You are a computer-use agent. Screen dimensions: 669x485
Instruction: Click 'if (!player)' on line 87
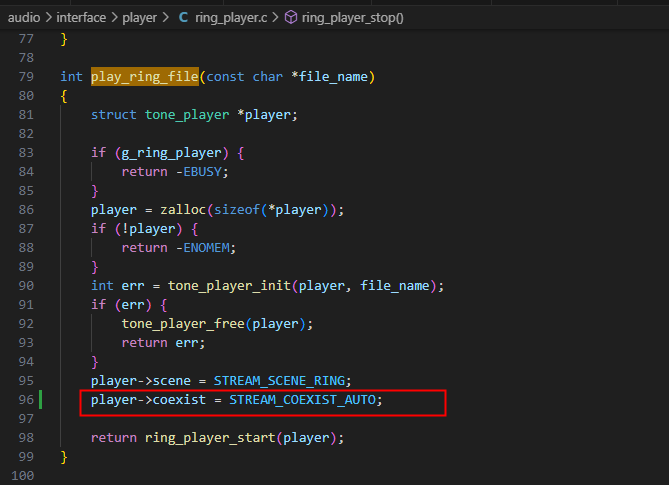(x=137, y=229)
